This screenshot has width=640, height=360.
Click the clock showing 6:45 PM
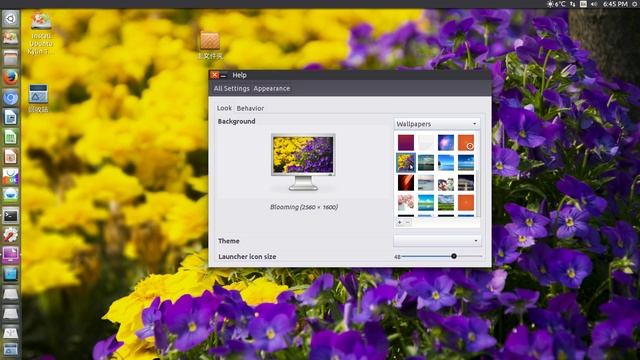click(615, 4)
